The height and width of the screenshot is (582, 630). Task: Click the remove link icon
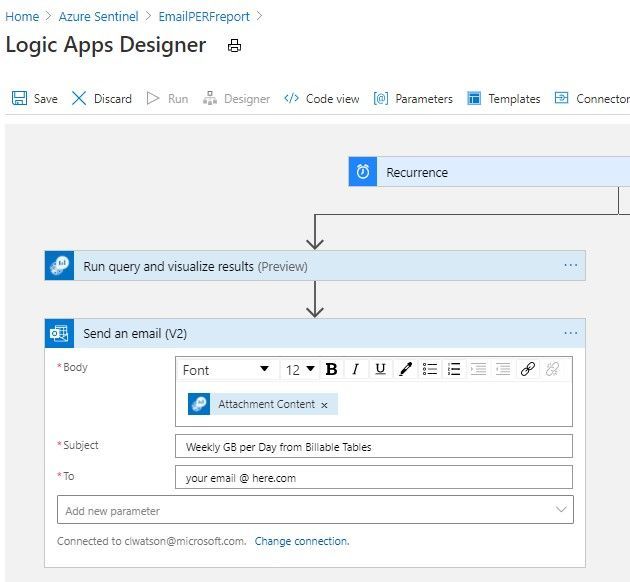pos(552,369)
